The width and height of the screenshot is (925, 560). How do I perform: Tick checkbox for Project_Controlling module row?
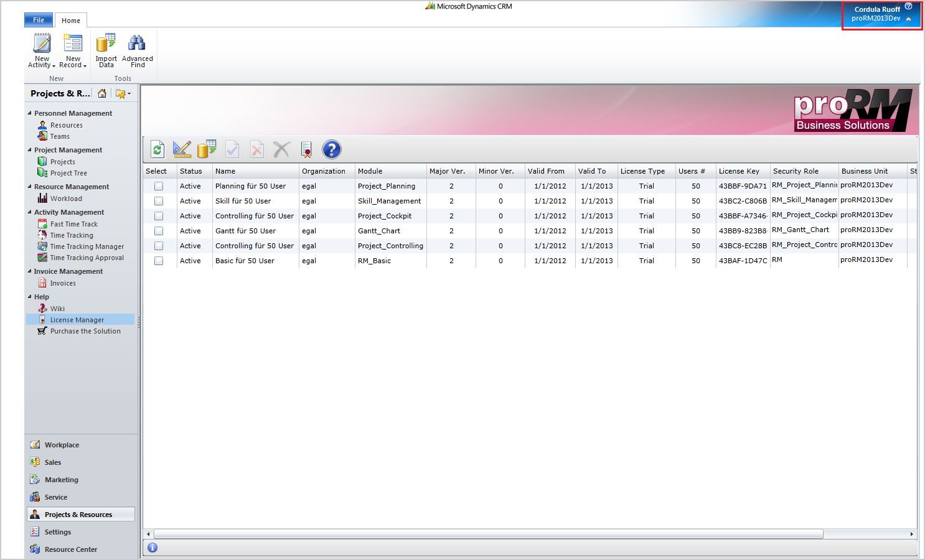pos(159,246)
